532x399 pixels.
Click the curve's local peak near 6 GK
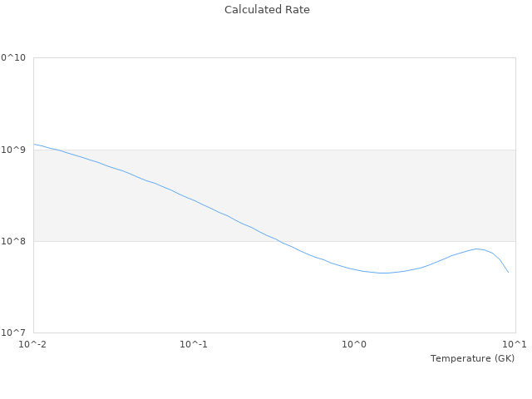(x=477, y=249)
